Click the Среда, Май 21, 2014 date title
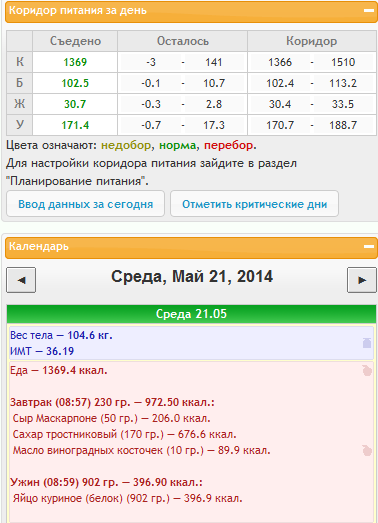Viewport: 378px width, 523px height. (192, 277)
